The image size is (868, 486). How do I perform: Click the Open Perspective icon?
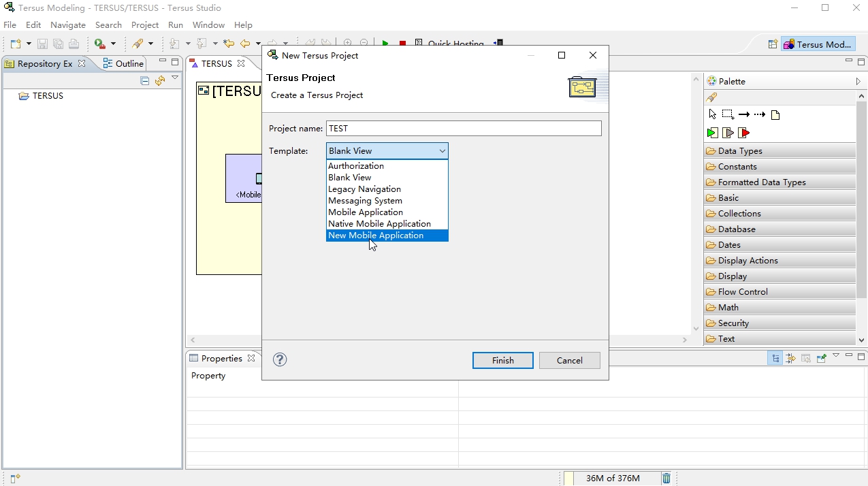(773, 44)
